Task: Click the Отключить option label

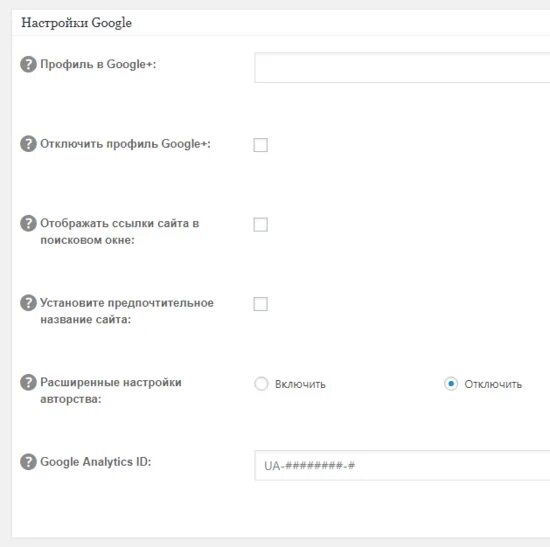Action: (x=493, y=384)
